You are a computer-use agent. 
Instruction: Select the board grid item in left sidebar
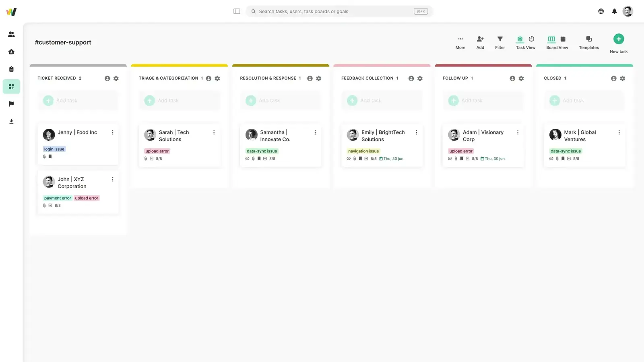point(11,86)
